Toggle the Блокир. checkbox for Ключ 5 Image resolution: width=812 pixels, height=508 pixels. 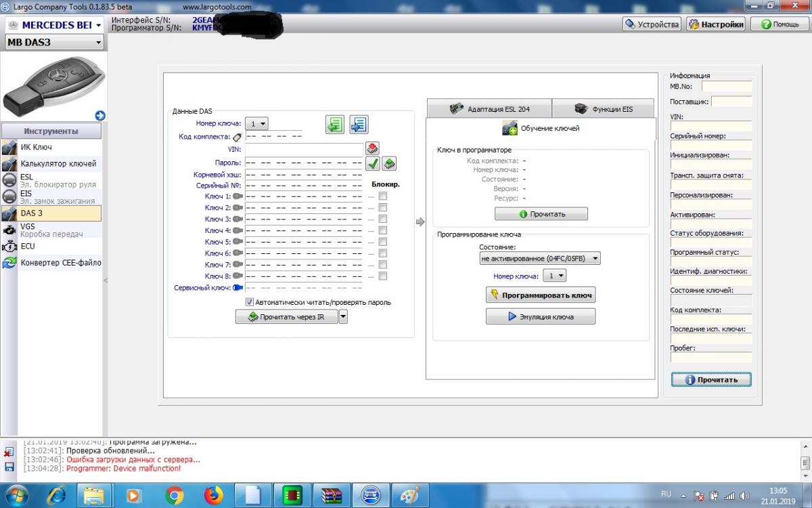coord(383,242)
